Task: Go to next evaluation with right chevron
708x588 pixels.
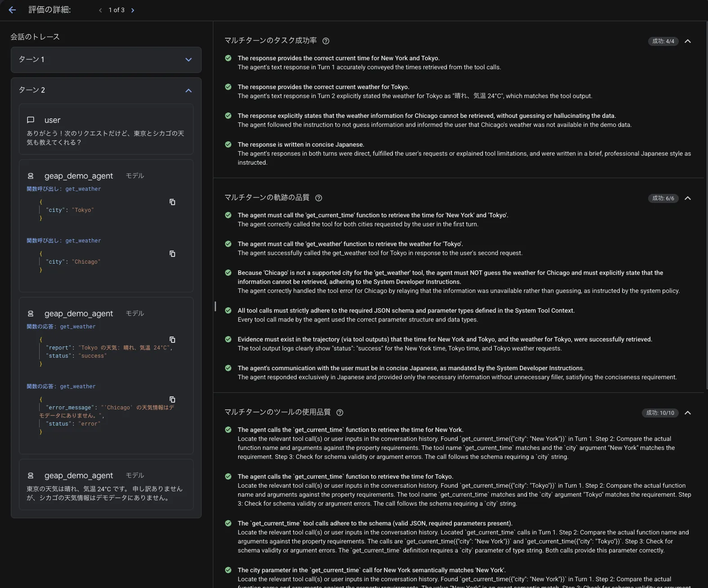Action: click(x=133, y=10)
